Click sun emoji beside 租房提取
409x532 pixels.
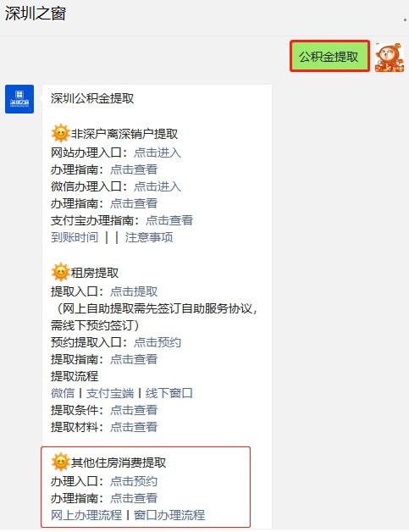coord(60,272)
